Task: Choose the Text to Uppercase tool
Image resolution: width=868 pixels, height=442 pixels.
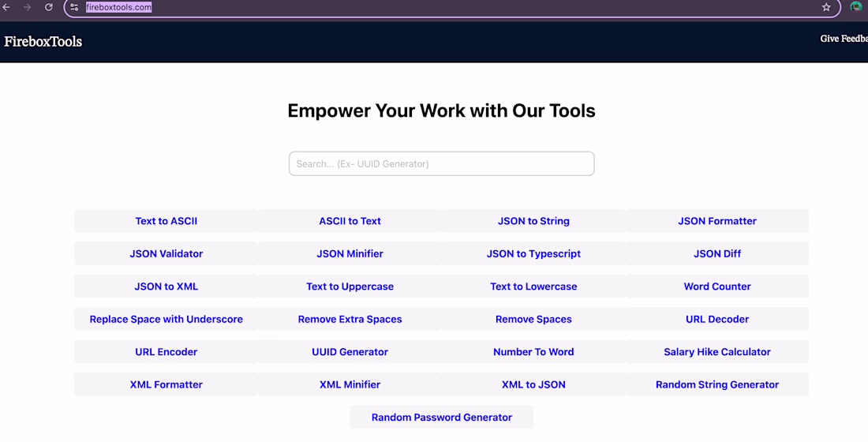Action: [350, 287]
